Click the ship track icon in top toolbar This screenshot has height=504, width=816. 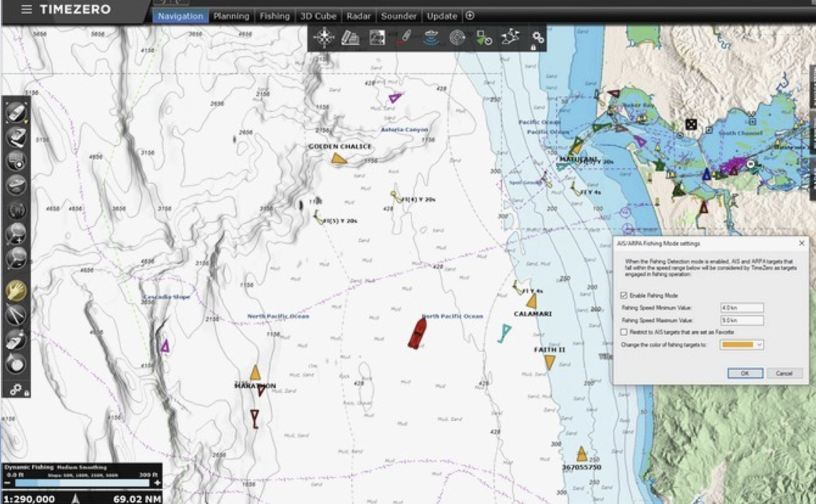tap(404, 38)
